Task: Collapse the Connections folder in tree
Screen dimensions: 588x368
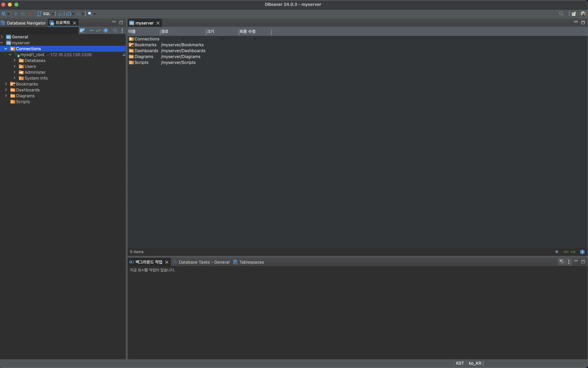Action: (x=6, y=49)
